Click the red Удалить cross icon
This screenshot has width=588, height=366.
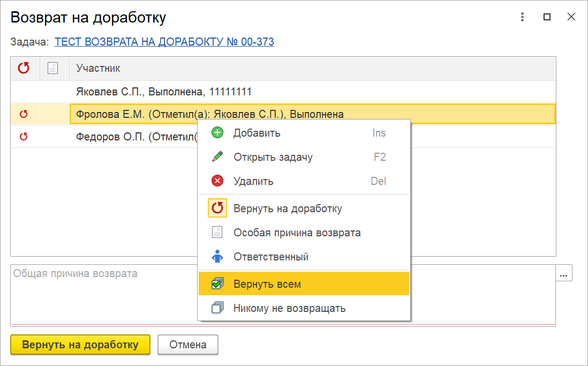[217, 181]
